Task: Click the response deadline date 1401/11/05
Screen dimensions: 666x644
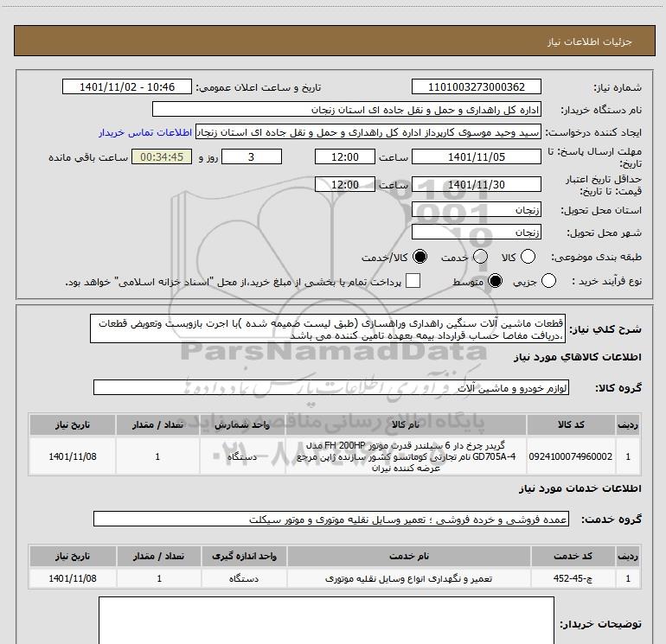Action: 476,157
